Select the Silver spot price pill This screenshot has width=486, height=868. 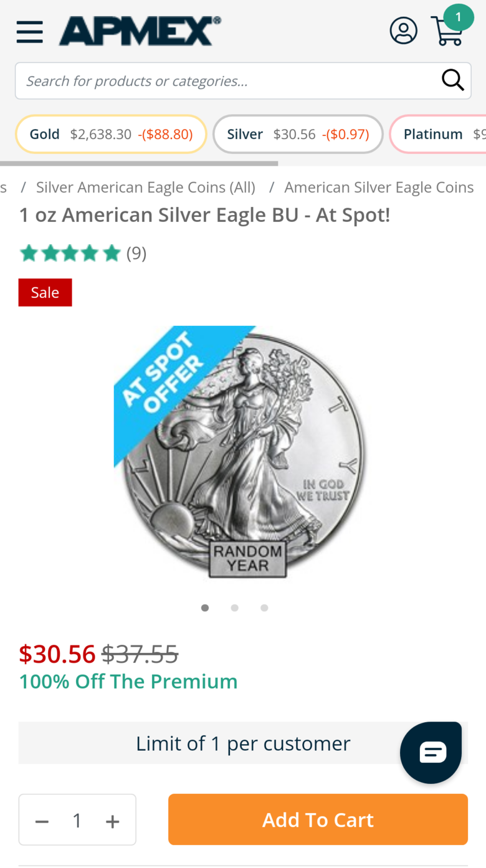pos(298,134)
